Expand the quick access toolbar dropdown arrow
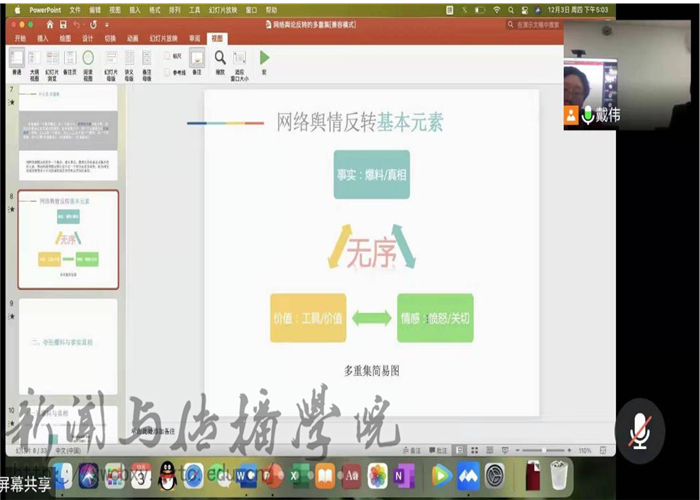This screenshot has width=700, height=500. coord(108,24)
